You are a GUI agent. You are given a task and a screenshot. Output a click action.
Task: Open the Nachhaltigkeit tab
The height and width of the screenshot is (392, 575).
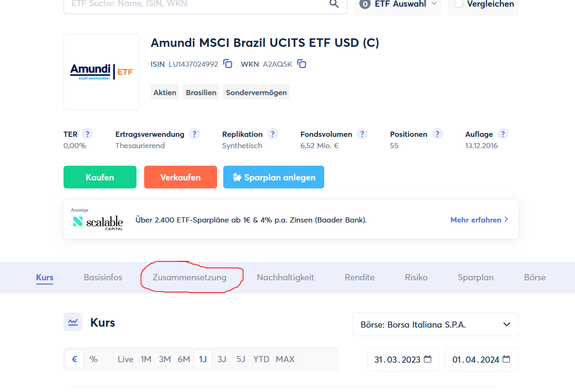285,277
